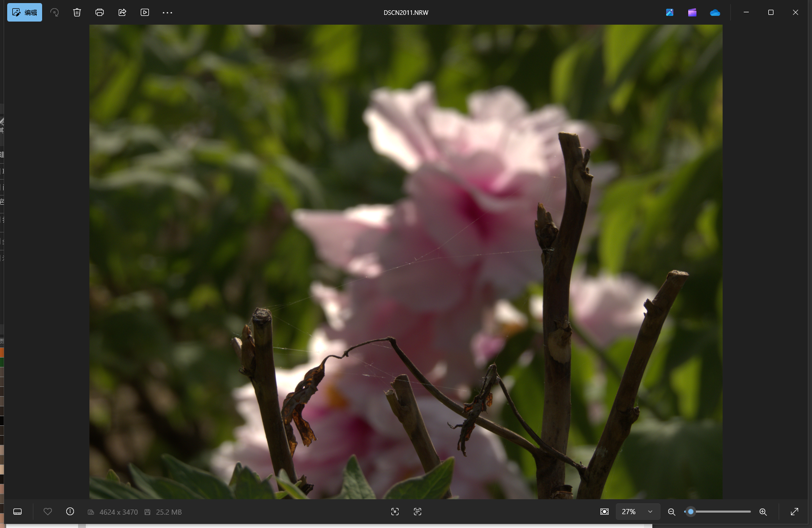
Task: Click the 25.2 MB file size text
Action: 169,512
